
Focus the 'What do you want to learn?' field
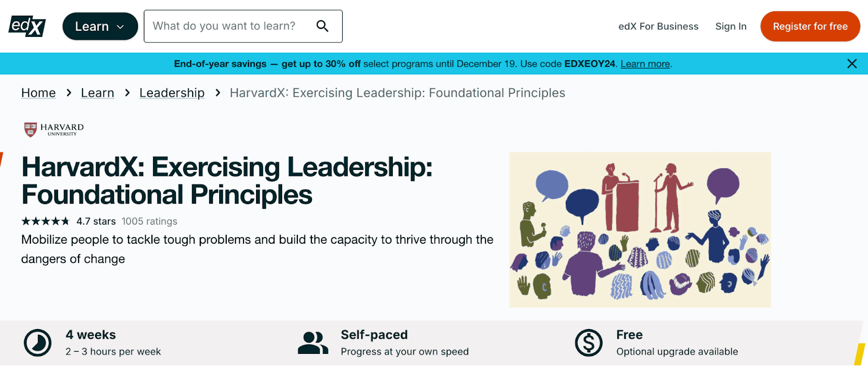pos(228,26)
